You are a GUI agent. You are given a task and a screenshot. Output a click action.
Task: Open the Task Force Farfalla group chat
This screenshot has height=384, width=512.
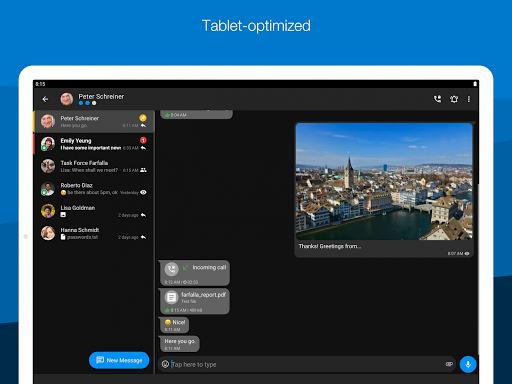(x=94, y=166)
